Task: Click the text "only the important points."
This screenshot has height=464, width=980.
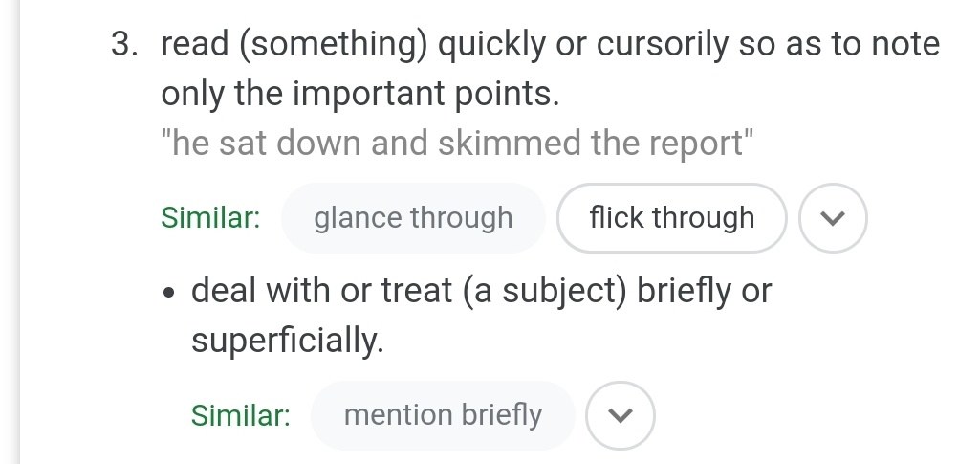Action: click(x=360, y=95)
